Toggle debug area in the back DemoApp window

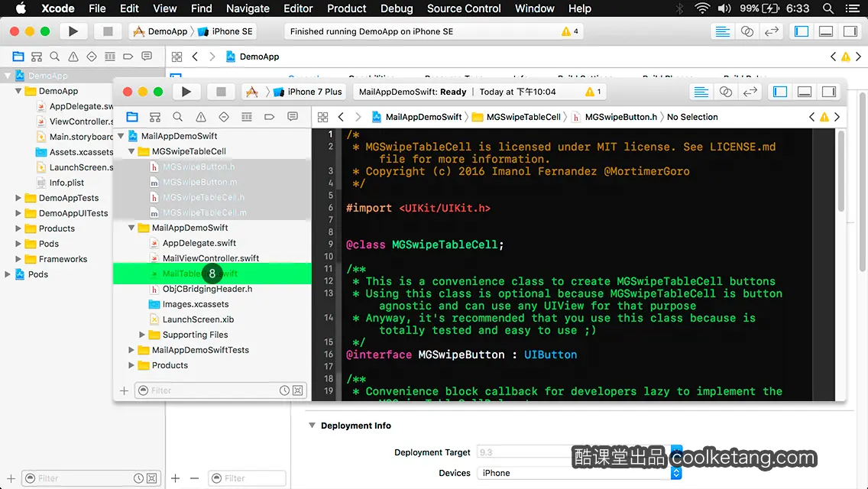point(826,31)
